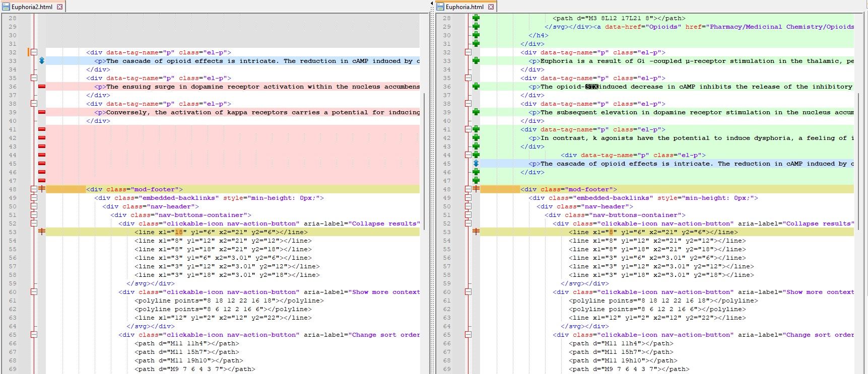
Task: Place cursor in left pane line 53 x1 value
Action: tap(179, 232)
